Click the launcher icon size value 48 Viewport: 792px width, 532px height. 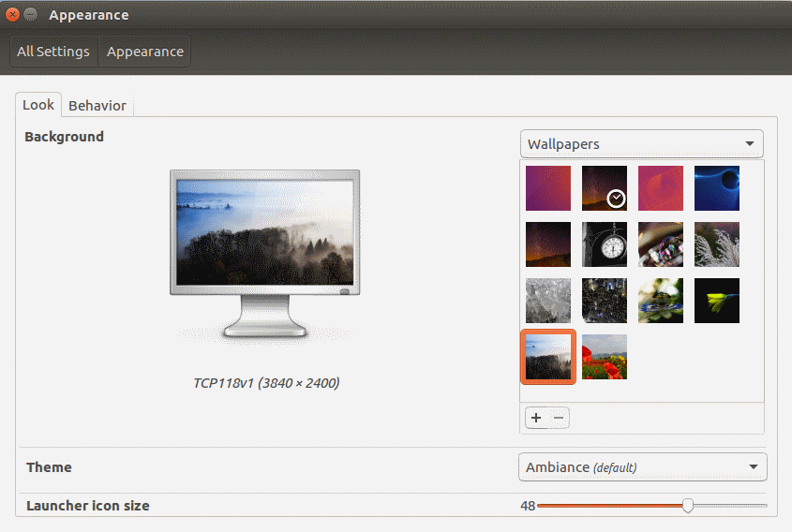[x=528, y=506]
